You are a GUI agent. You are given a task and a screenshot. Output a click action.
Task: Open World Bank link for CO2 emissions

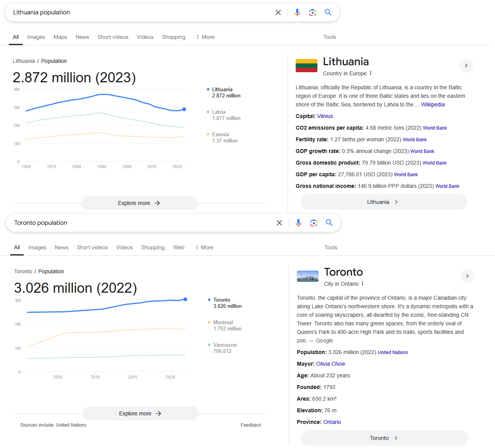[435, 128]
